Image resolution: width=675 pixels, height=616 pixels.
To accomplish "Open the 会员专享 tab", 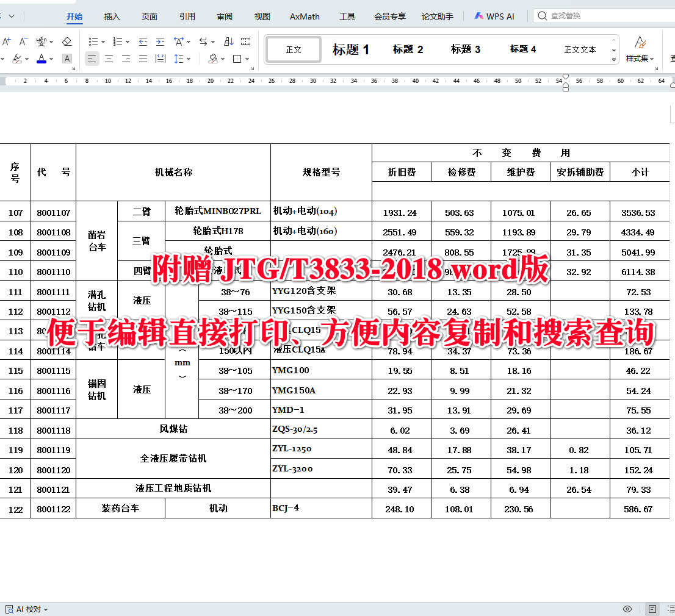I will pos(390,16).
